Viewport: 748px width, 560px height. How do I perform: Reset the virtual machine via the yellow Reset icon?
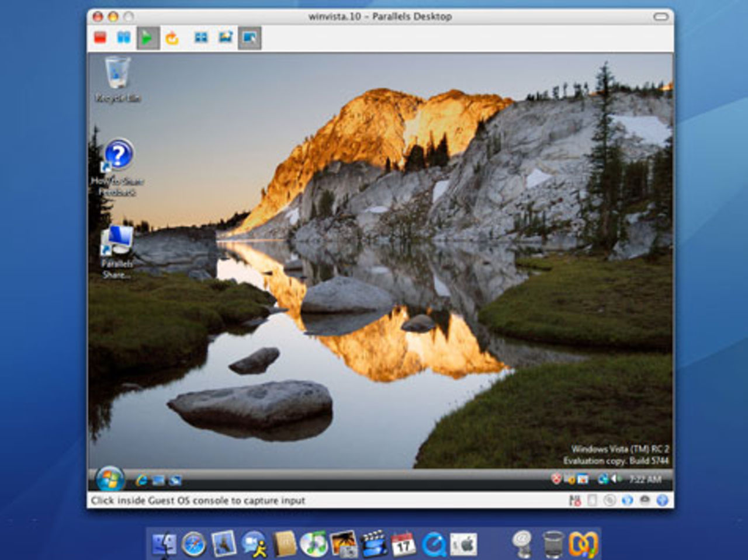pyautogui.click(x=173, y=37)
